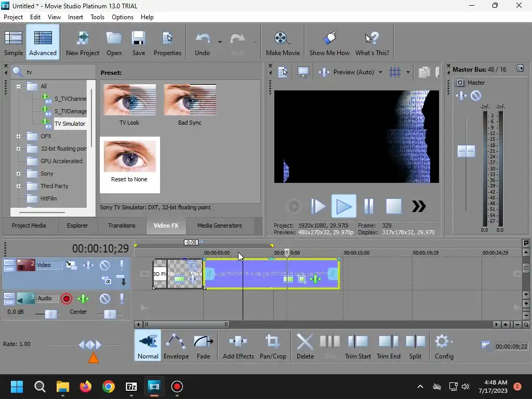
Task: Toggle preview grid overlay icon
Action: point(395,72)
